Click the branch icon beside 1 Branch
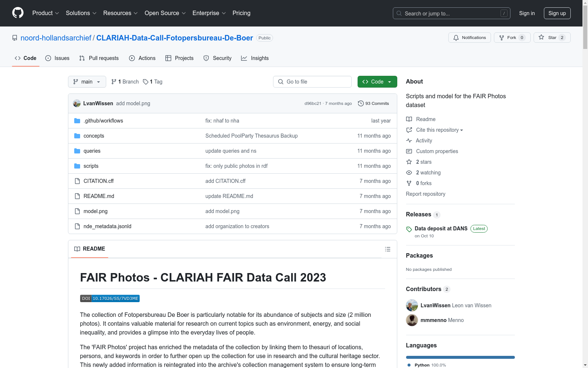 (x=114, y=82)
